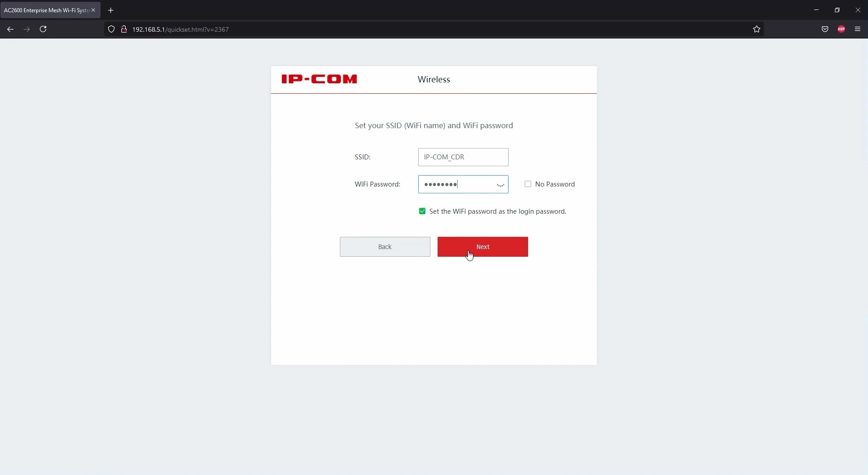Viewport: 868px width, 475px height.
Task: Click the 'WiFi Password:' label
Action: [377, 184]
